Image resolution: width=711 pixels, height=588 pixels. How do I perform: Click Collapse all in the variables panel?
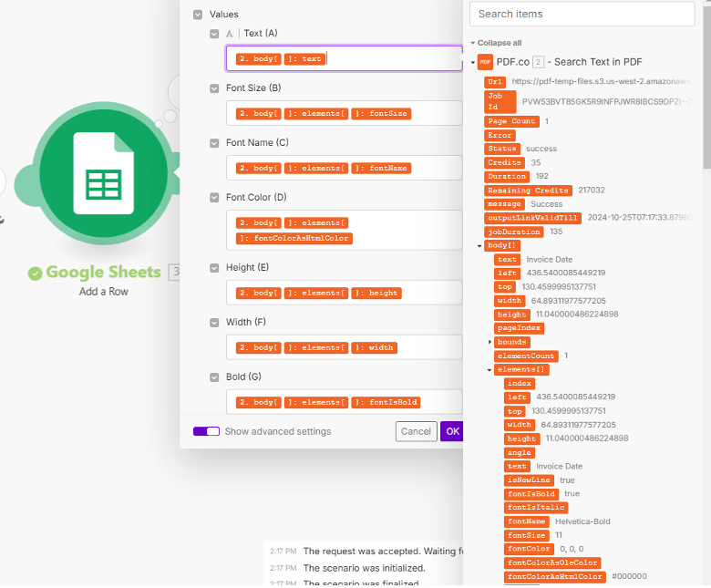click(498, 43)
